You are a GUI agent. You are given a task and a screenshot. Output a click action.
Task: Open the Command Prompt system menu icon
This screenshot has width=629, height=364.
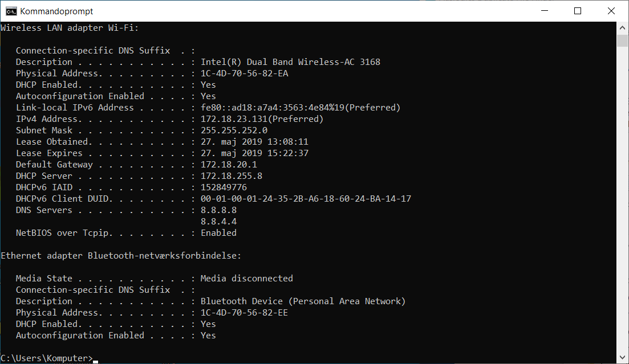(x=11, y=10)
